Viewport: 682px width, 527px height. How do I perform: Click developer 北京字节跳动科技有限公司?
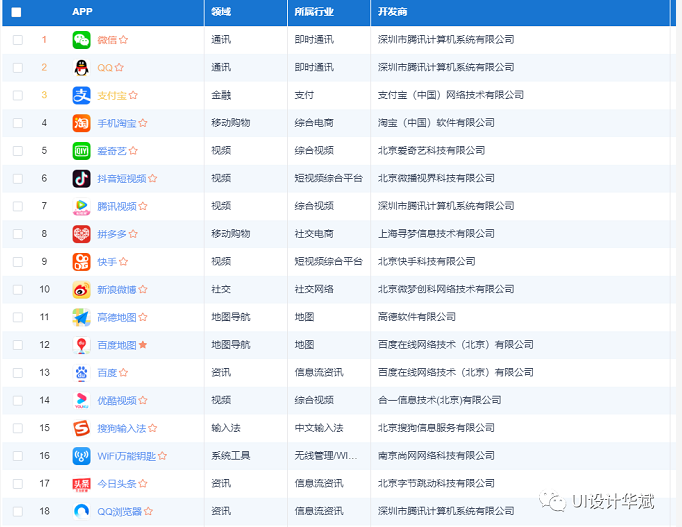coord(436,484)
